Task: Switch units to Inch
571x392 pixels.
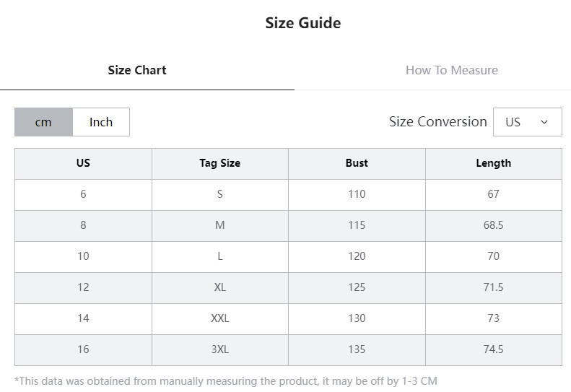Action: [101, 122]
